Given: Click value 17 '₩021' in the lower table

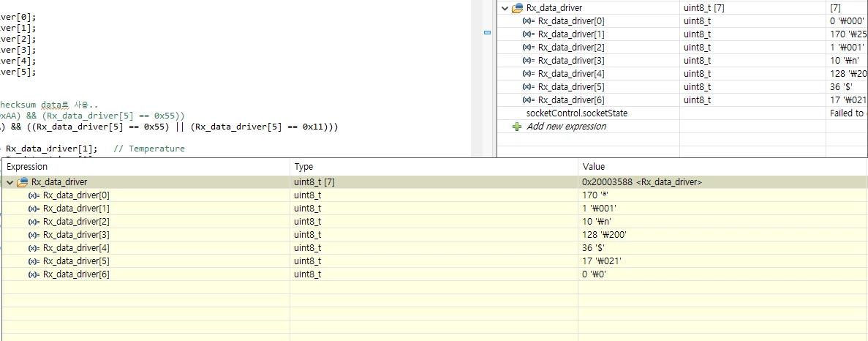Looking at the screenshot, I should [x=603, y=261].
